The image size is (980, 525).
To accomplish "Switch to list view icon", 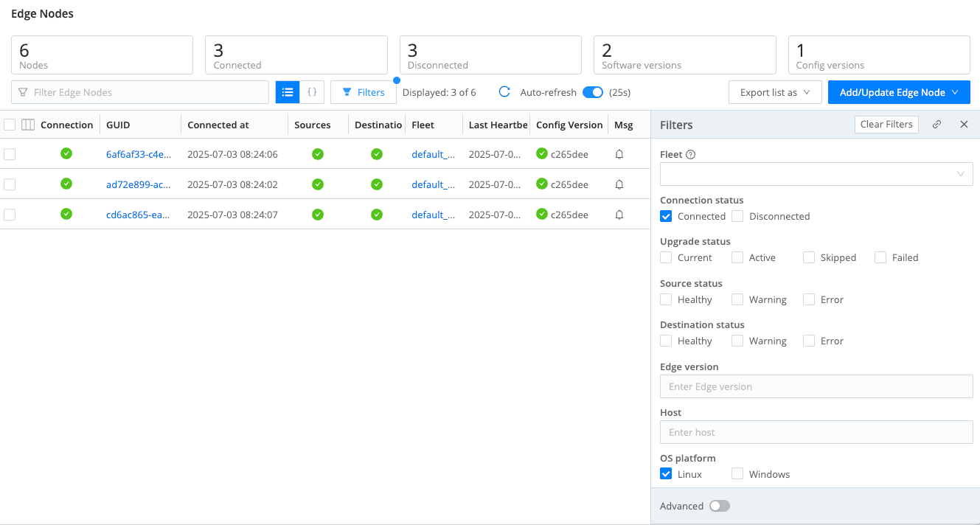I will pos(288,92).
